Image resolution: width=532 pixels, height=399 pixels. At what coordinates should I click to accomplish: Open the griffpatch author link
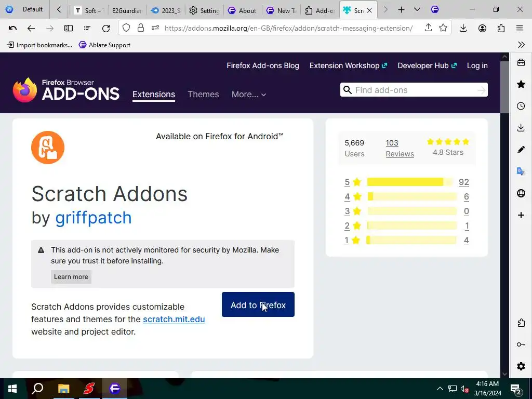[x=94, y=218]
